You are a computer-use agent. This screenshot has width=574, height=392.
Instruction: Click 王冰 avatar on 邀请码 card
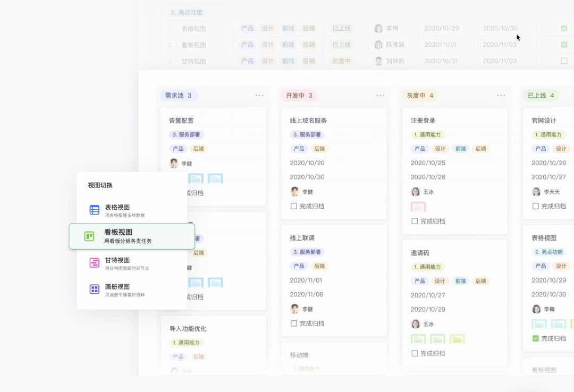click(416, 324)
